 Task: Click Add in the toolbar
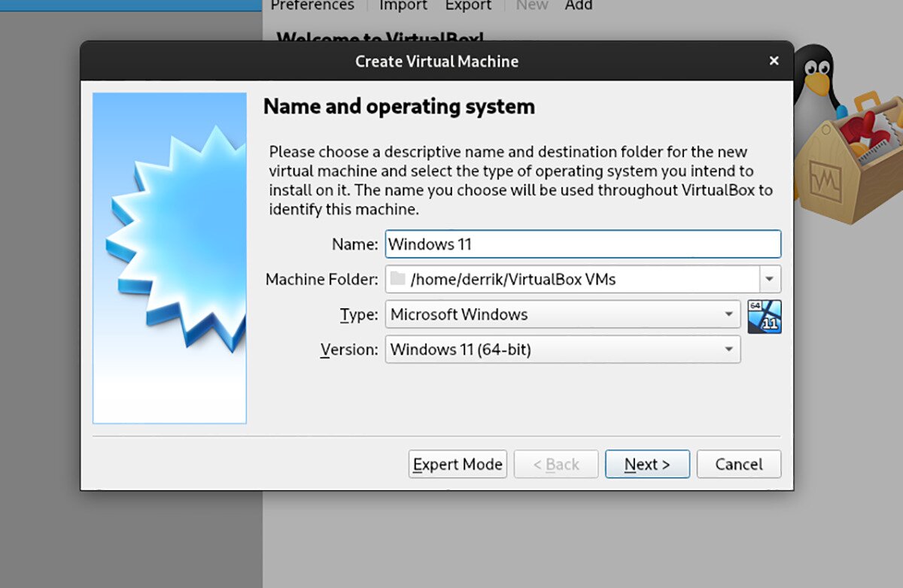point(579,5)
